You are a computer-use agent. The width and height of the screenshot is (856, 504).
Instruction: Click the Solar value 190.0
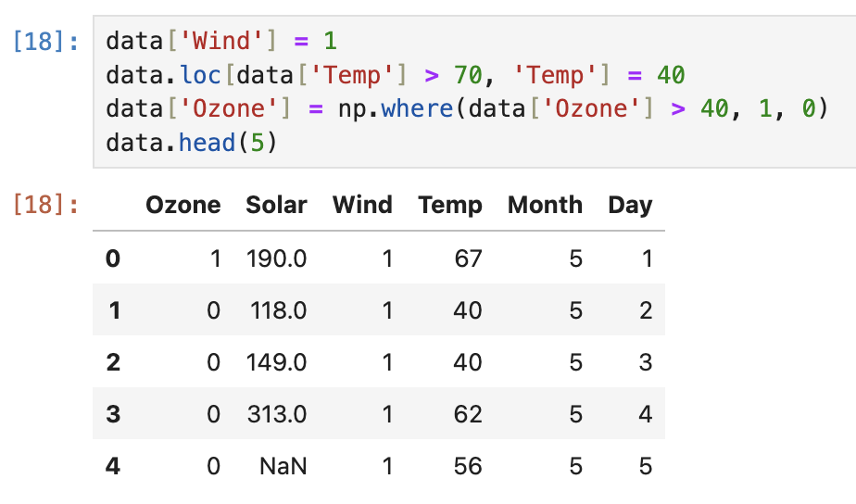(277, 258)
